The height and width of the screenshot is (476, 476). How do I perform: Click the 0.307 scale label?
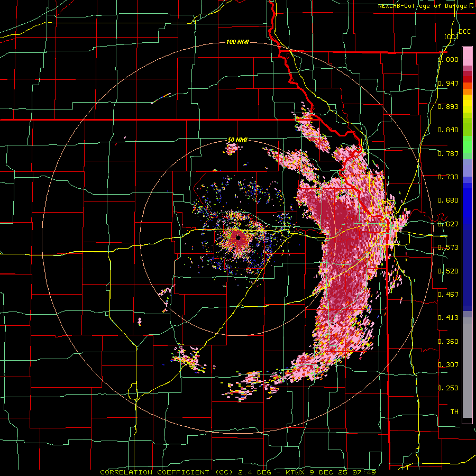click(448, 365)
